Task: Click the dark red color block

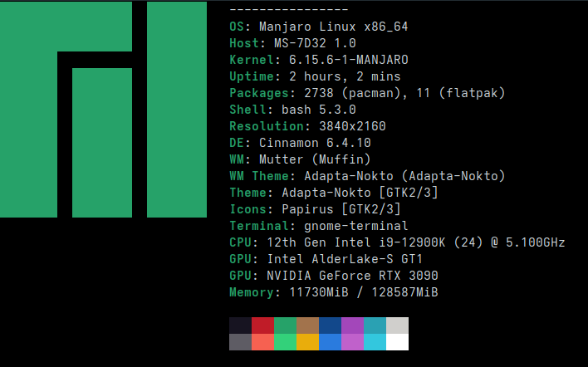Action: (263, 325)
